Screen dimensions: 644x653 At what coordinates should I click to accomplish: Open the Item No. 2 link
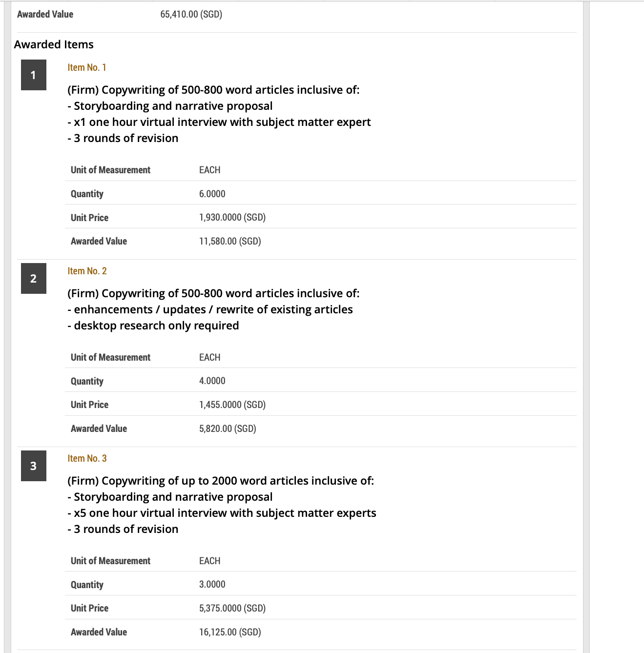pos(87,271)
